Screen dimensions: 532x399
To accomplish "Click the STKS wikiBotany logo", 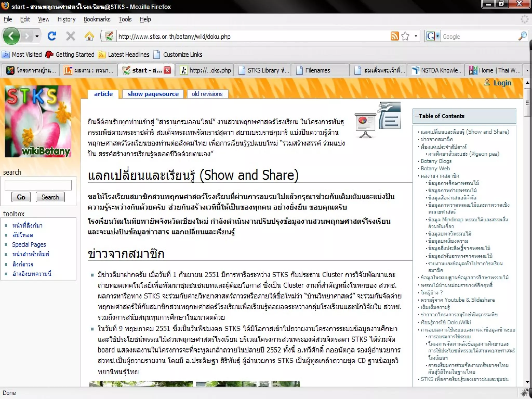I will point(38,121).
